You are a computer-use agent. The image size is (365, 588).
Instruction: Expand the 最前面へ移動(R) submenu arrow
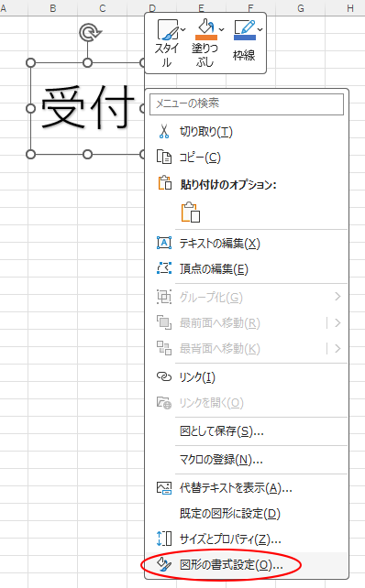pyautogui.click(x=337, y=322)
